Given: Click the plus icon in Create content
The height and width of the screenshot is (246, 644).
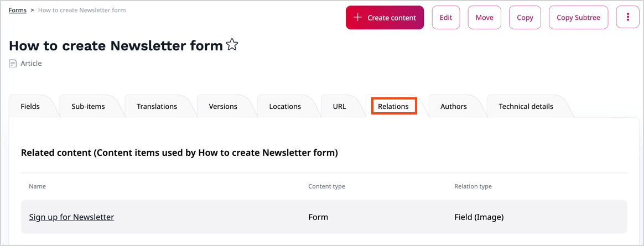Looking at the screenshot, I should click(x=358, y=18).
